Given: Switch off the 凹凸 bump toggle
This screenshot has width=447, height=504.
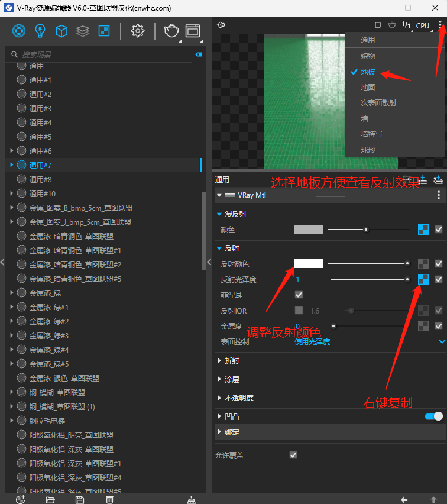Looking at the screenshot, I should pyautogui.click(x=433, y=416).
